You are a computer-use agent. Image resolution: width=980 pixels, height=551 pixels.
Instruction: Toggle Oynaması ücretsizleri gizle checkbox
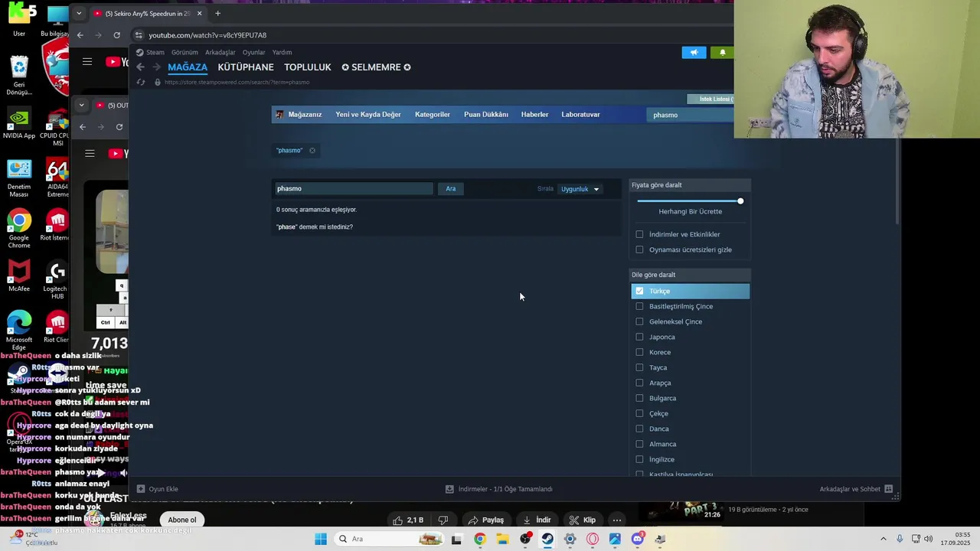[639, 249]
